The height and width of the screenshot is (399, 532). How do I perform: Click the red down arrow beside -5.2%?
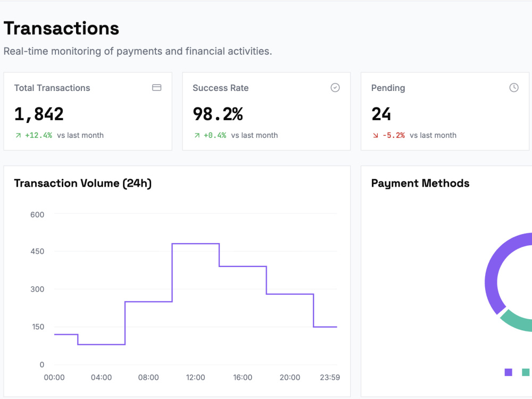click(376, 135)
